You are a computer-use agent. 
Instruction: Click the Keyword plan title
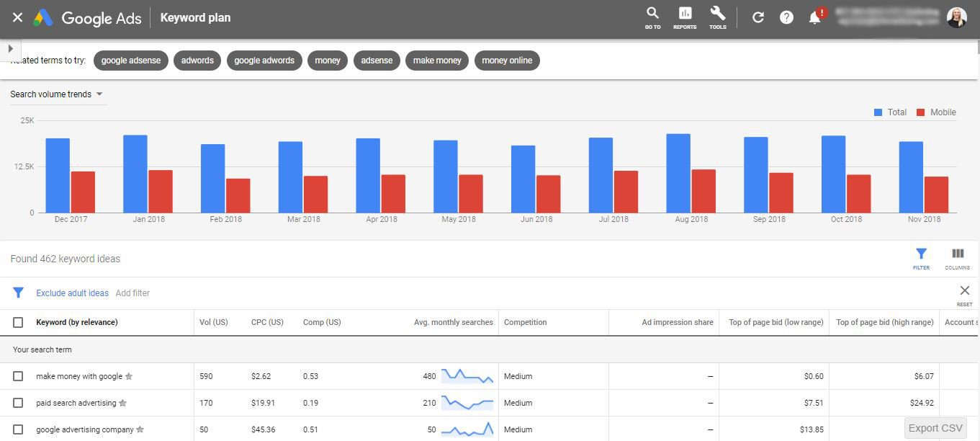tap(195, 17)
